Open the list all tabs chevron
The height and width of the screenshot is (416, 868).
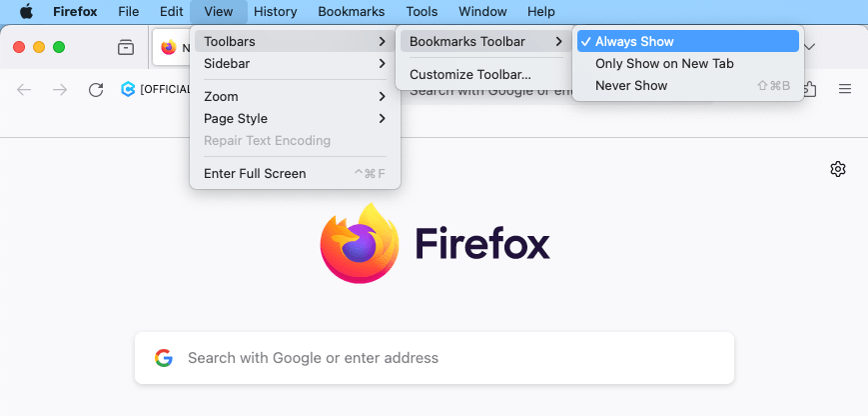tap(809, 47)
